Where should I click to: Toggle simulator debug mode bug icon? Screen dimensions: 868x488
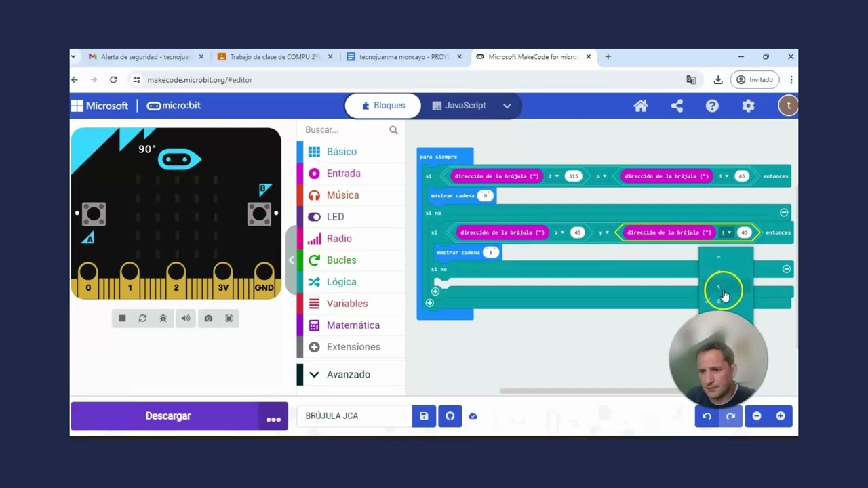click(163, 319)
